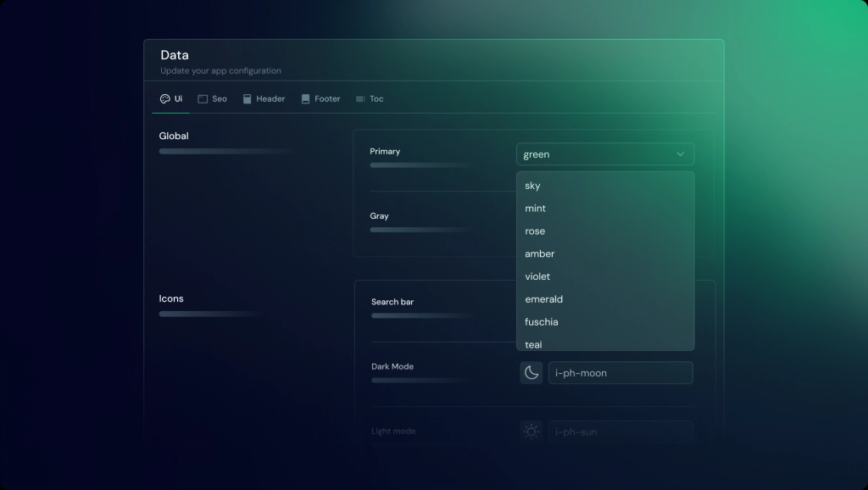Click the layout icon beside Footer
This screenshot has height=490, width=868.
[305, 99]
